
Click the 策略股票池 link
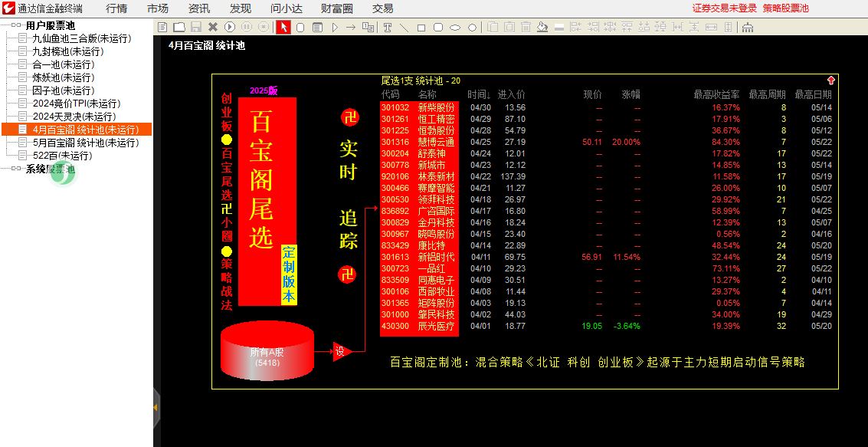[785, 8]
